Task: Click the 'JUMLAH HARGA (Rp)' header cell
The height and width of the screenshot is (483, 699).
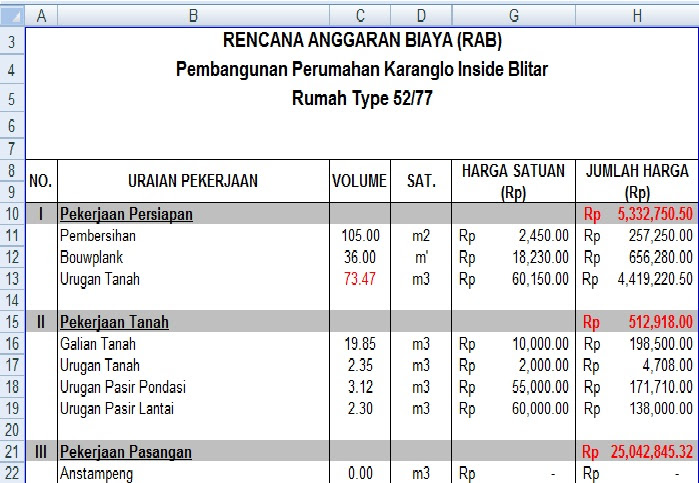Action: [637, 181]
